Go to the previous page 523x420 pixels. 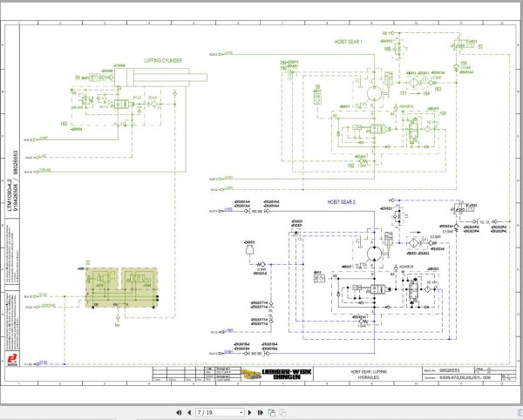(x=189, y=413)
